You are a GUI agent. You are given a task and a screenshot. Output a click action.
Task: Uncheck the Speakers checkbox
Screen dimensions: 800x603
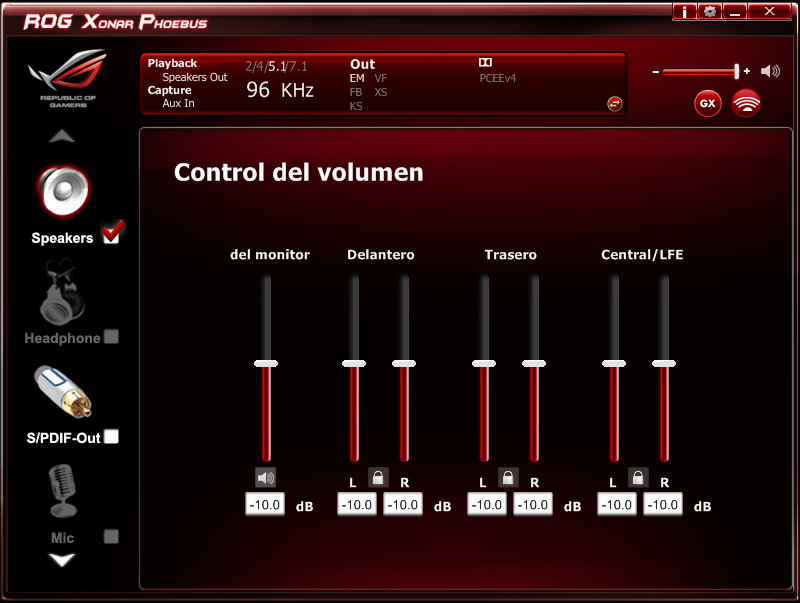pyautogui.click(x=112, y=233)
